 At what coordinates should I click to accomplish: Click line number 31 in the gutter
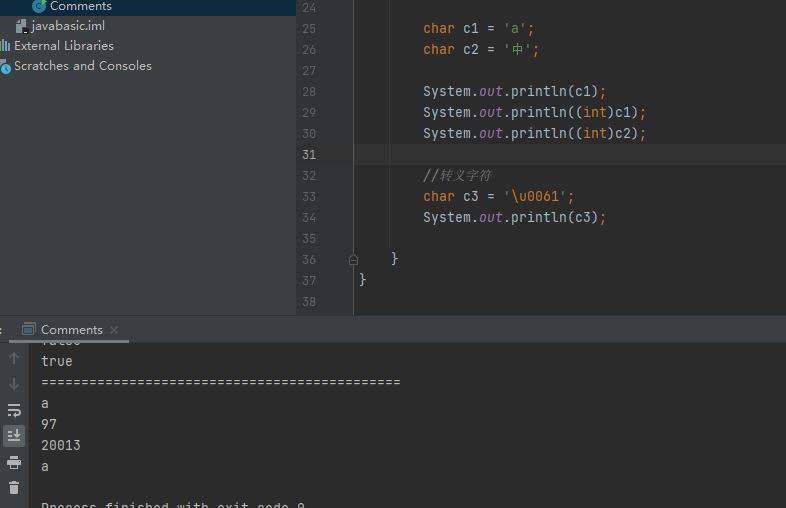(x=308, y=155)
